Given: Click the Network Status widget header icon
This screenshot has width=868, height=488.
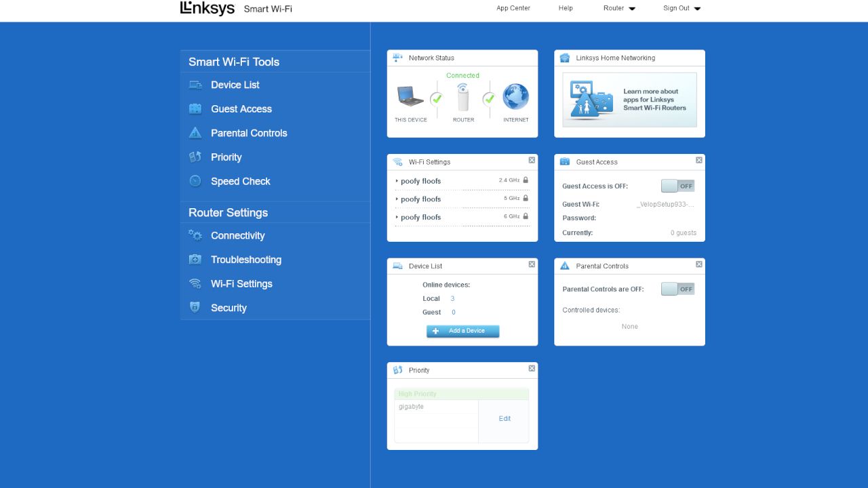Looking at the screenshot, I should (397, 58).
